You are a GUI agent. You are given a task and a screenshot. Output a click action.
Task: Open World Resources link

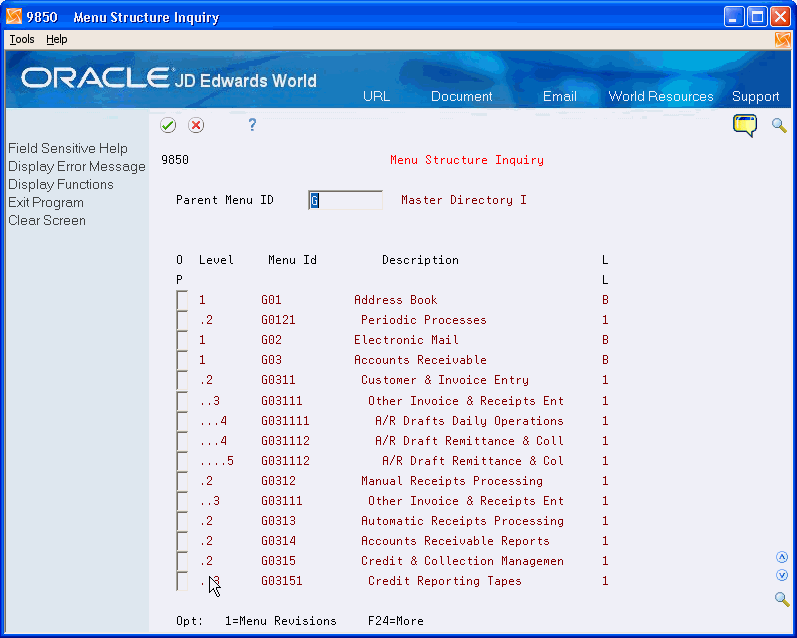tap(661, 97)
